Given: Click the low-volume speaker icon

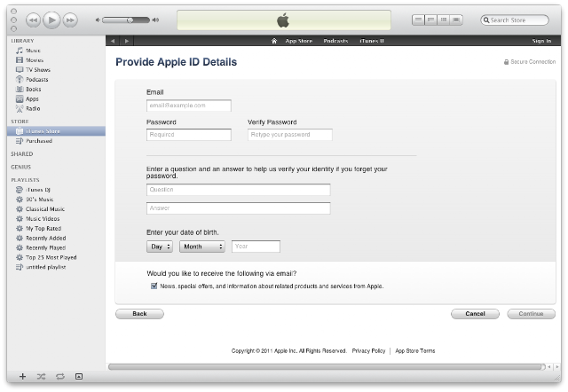Looking at the screenshot, I should (98, 20).
